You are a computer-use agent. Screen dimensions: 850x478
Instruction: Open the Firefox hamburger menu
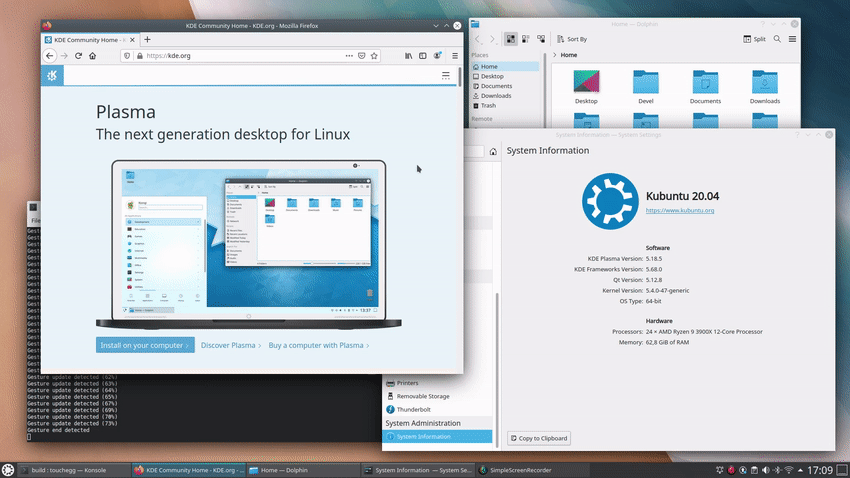click(455, 56)
